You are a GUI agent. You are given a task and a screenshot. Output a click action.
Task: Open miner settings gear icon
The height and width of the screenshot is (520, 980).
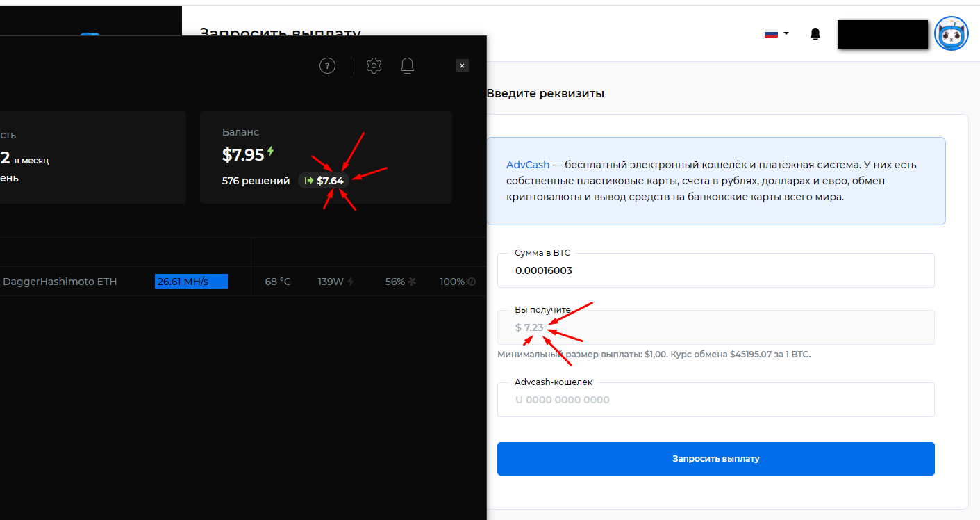(374, 65)
